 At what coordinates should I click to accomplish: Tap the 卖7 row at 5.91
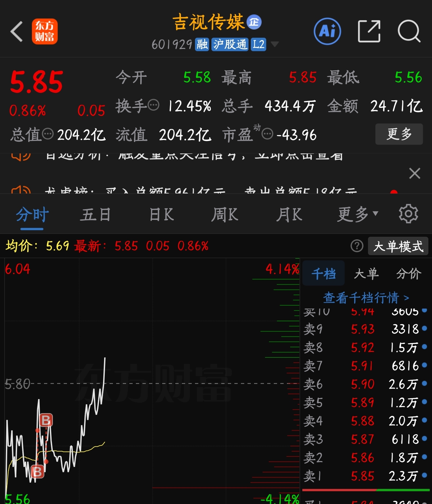click(366, 366)
